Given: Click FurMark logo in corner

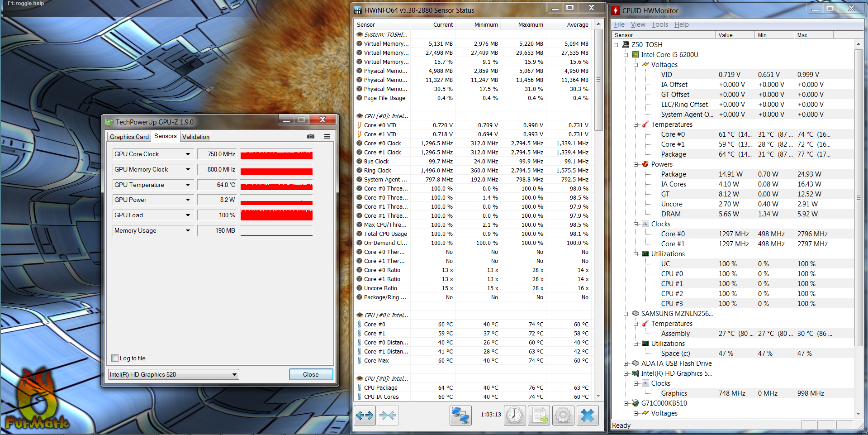Looking at the screenshot, I should [x=37, y=400].
